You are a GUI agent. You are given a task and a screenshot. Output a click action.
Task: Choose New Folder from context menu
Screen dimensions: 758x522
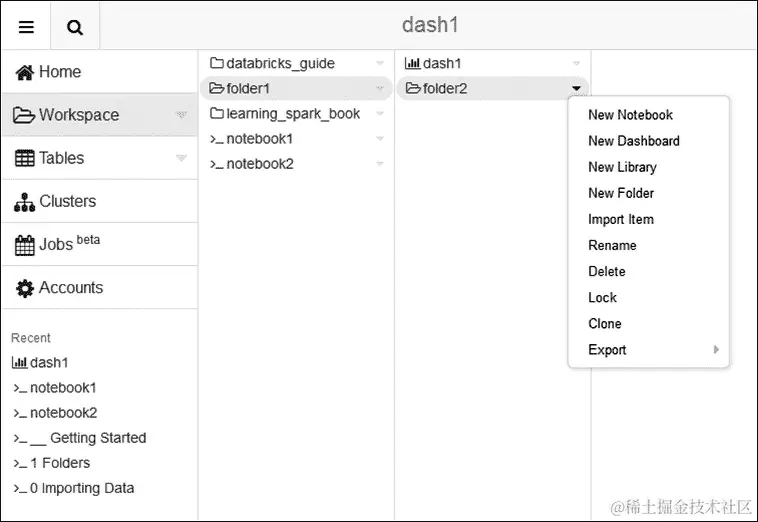(x=621, y=193)
